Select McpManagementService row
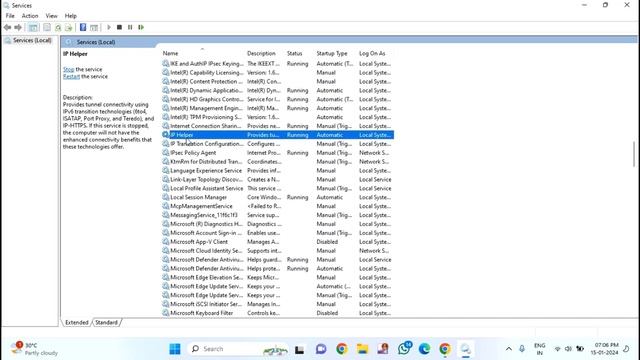 click(278, 206)
